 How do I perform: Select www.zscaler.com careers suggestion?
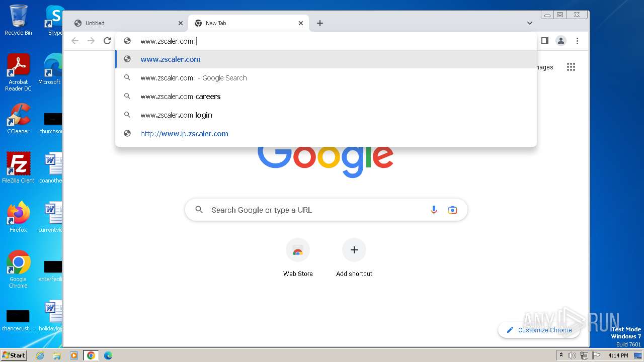tap(326, 97)
